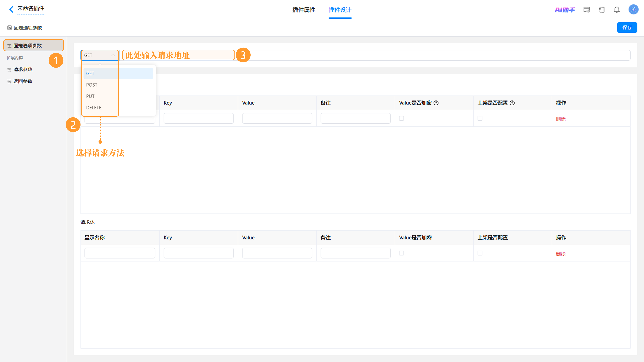Click the 请求体 section label
The width and height of the screenshot is (644, 362).
coord(88,222)
